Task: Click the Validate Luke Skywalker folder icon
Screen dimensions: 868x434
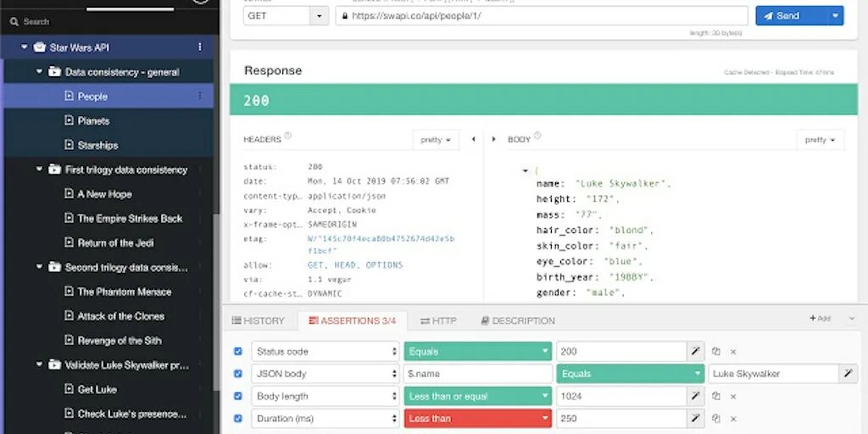Action: pos(54,364)
